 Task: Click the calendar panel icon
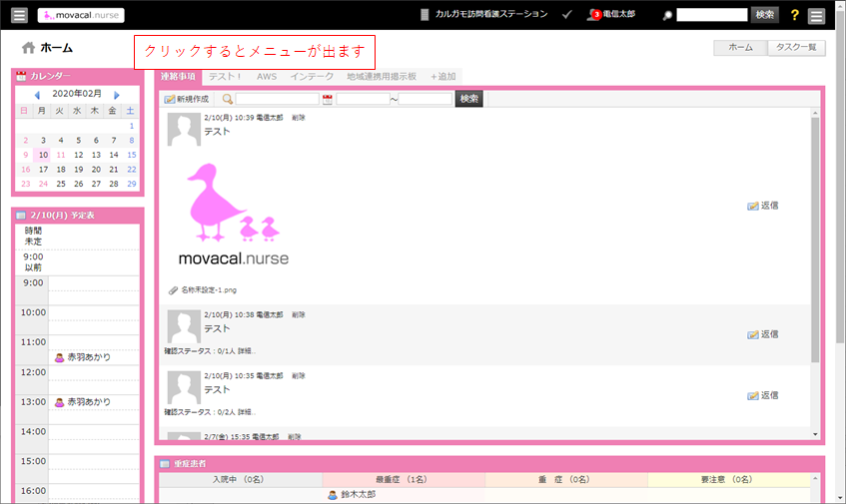pos(21,76)
